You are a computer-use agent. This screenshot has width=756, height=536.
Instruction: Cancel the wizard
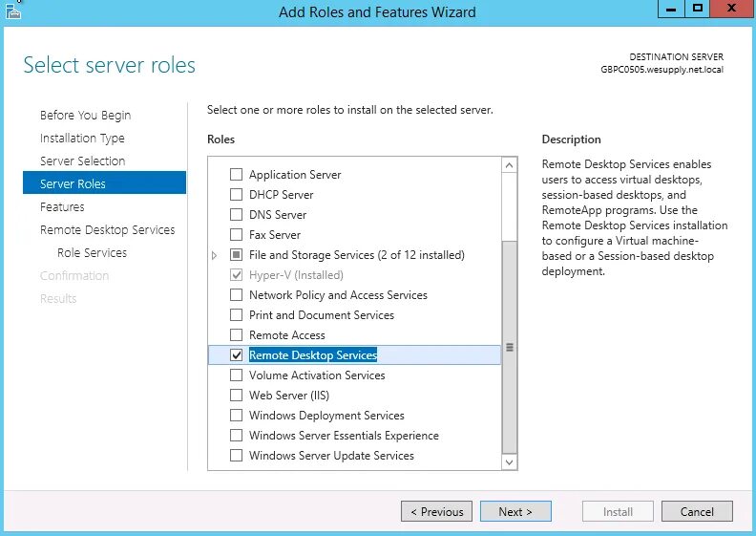(697, 511)
